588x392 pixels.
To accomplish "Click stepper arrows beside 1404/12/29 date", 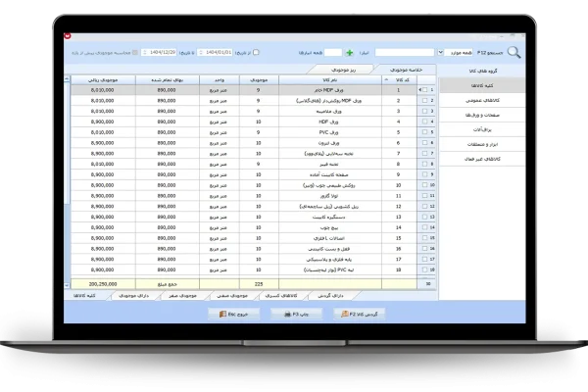I will coord(145,52).
